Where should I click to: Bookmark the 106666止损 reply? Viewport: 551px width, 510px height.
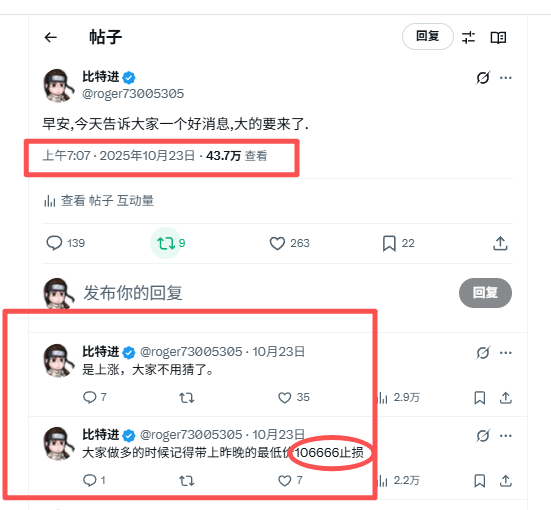tap(480, 480)
